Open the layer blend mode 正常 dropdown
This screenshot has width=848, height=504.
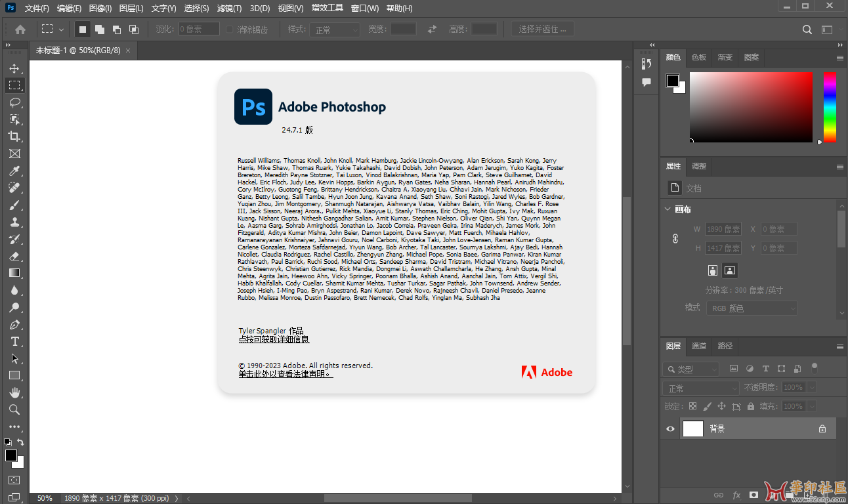(701, 388)
